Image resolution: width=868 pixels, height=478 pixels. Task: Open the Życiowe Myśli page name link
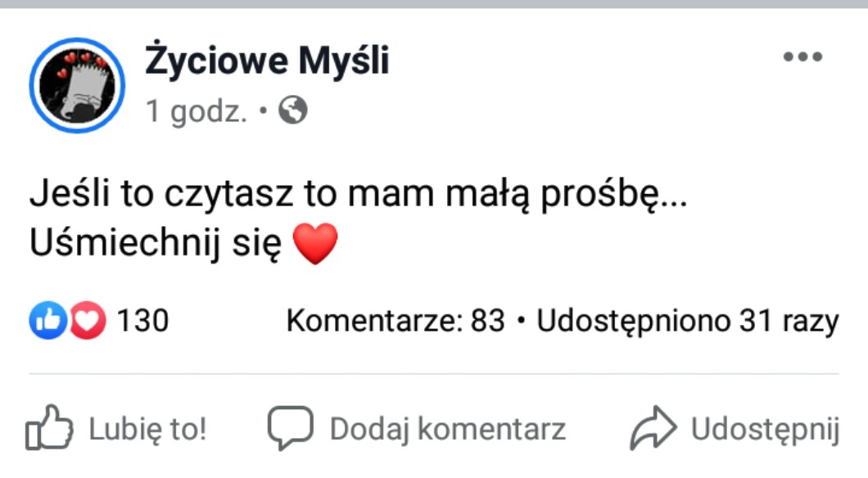tap(267, 60)
